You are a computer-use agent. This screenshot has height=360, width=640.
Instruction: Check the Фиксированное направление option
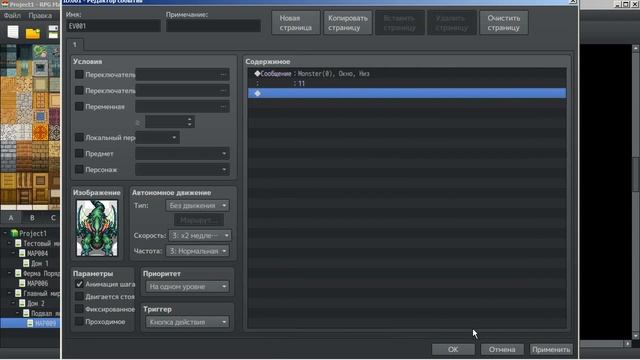point(79,309)
